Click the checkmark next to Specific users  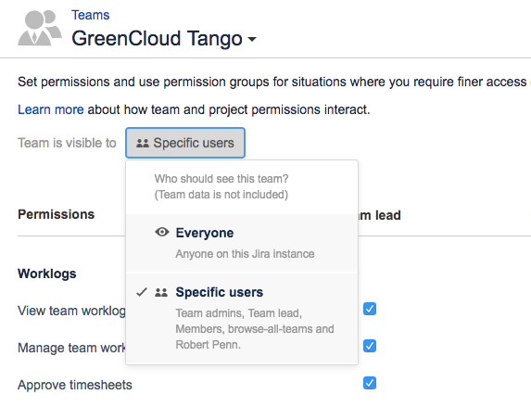[x=142, y=292]
